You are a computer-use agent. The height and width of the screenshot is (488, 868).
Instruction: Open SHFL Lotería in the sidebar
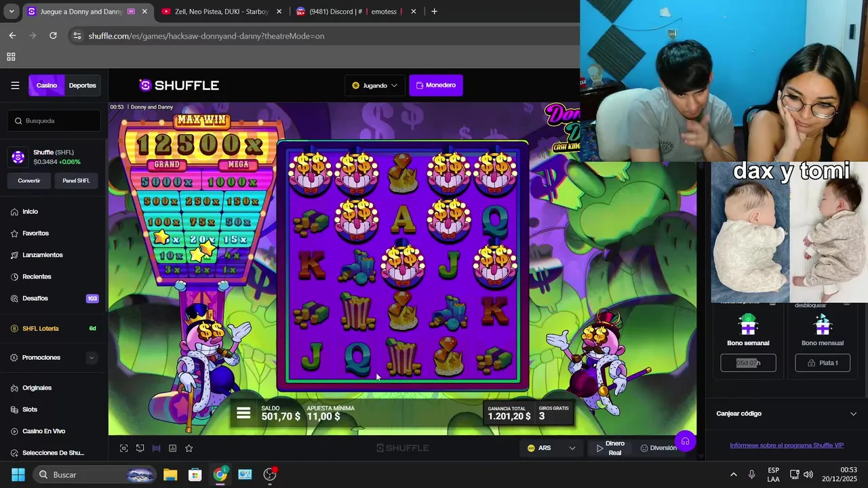(x=41, y=329)
